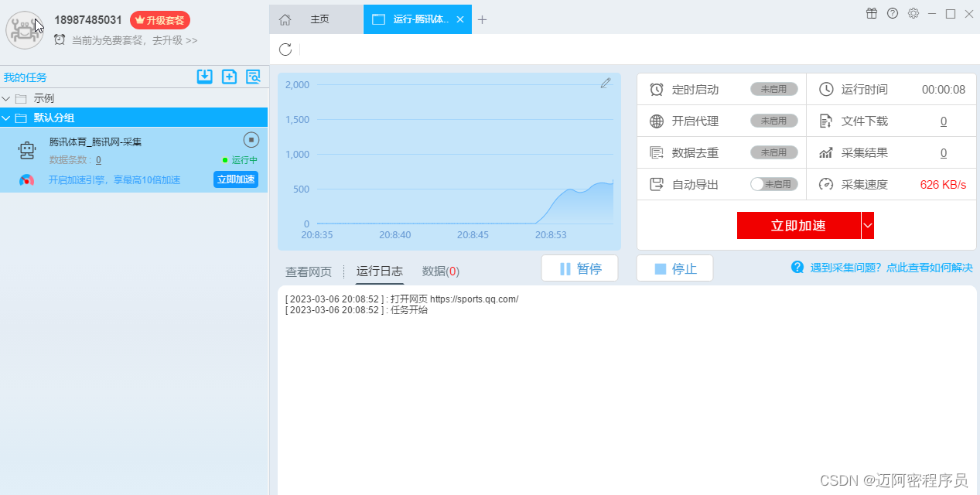Click the large red 立即加速 button
The width and height of the screenshot is (980, 495).
798,225
